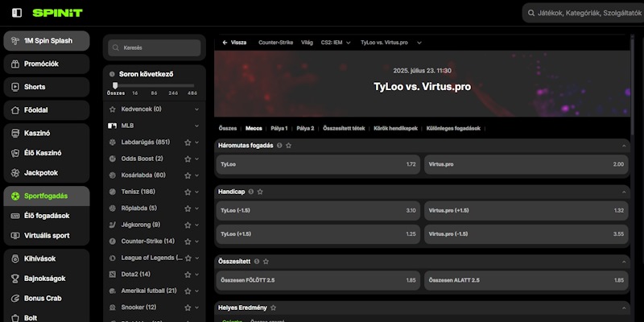Expand the Kedvencek (0) list
Screen dimensions: 644x322
[x=196, y=109]
